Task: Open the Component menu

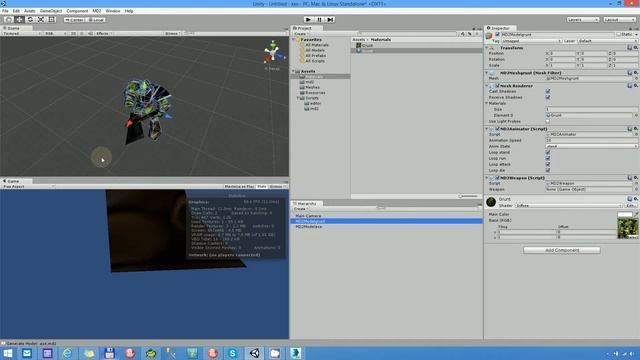Action: (77, 11)
